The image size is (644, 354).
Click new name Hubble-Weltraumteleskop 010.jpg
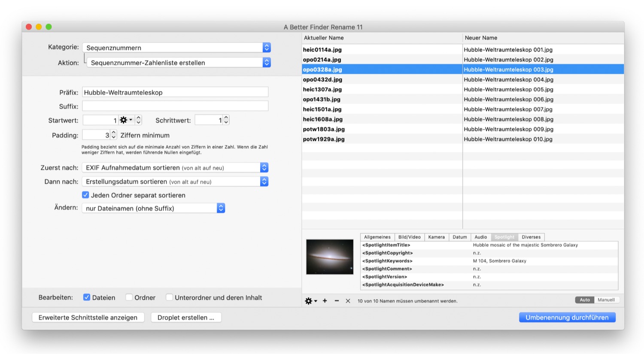click(508, 139)
